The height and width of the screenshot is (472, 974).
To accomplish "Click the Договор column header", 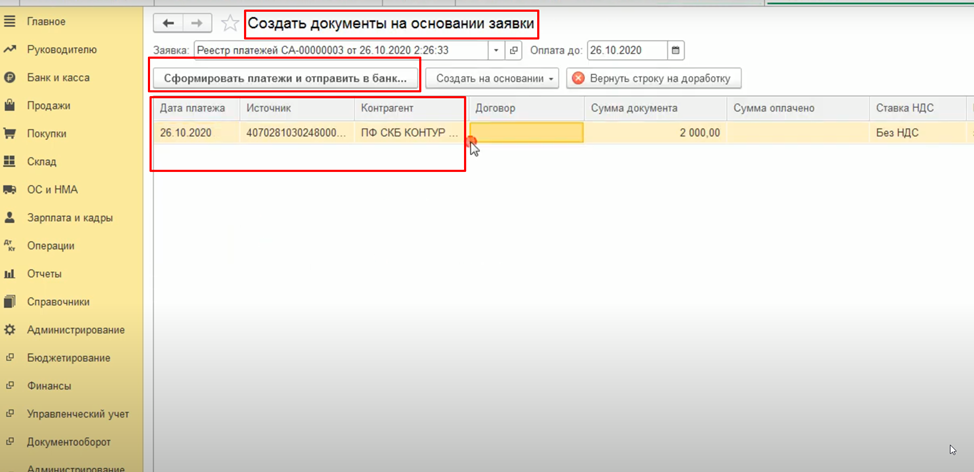I will point(526,109).
